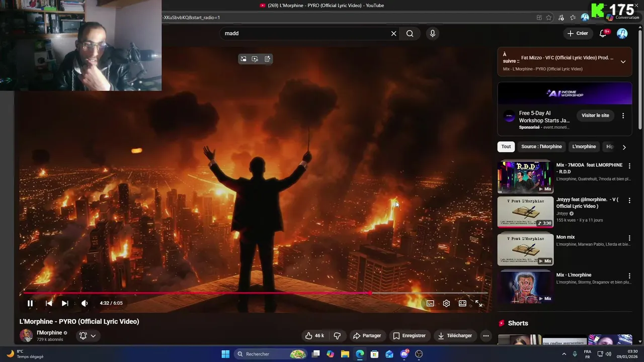This screenshot has width=644, height=362.
Task: Select Source : l'Morphine filter chip
Action: coord(541,147)
